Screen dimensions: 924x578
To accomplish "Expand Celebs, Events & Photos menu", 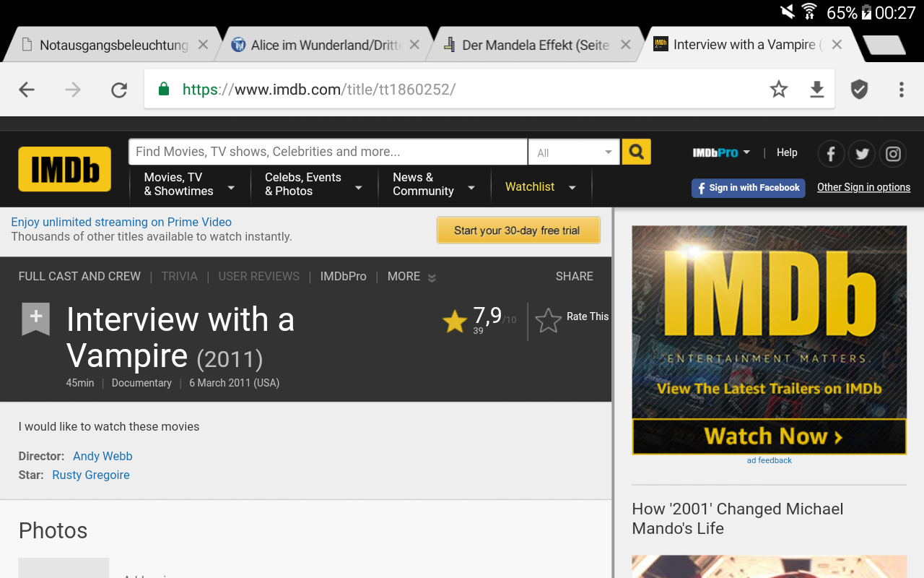I will (313, 184).
